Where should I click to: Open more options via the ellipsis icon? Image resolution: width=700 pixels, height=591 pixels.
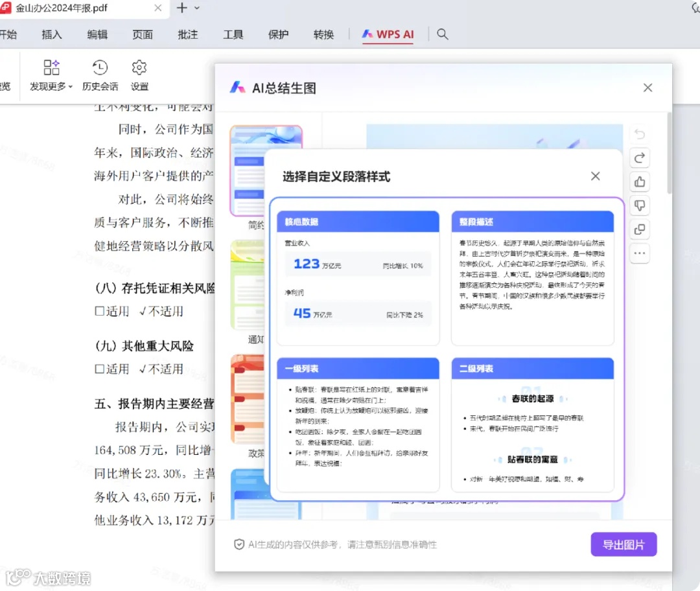640,253
